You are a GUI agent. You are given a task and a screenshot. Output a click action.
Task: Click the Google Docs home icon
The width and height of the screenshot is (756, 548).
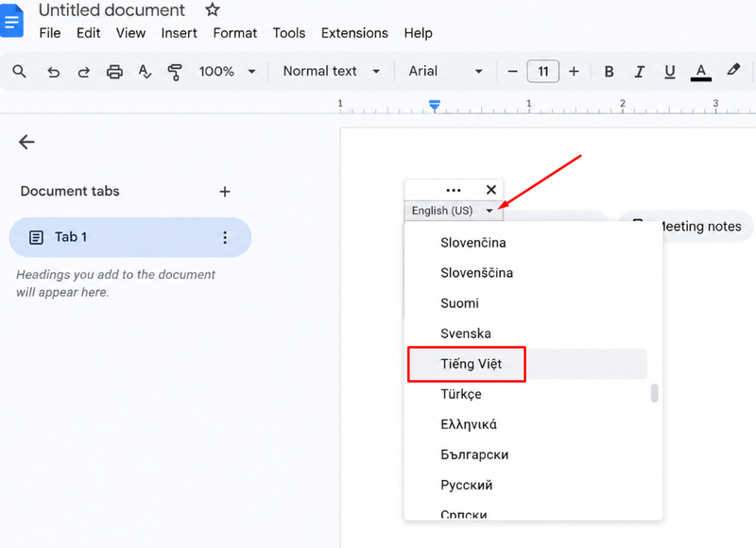click(11, 20)
